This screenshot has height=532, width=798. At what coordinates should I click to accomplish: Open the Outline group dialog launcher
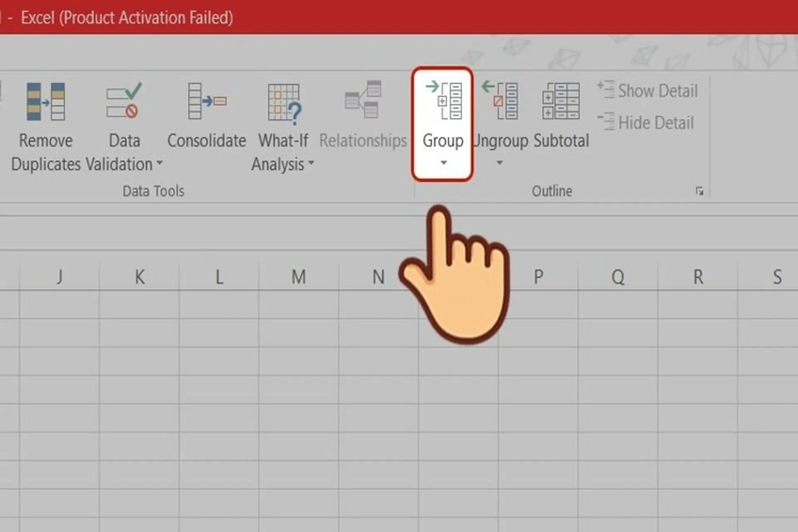point(700,191)
